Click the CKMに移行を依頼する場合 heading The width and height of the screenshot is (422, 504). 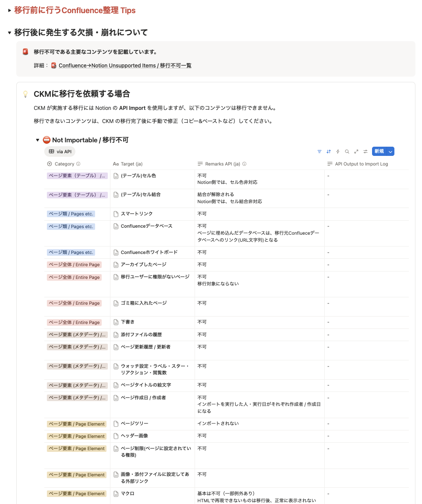pyautogui.click(x=82, y=94)
